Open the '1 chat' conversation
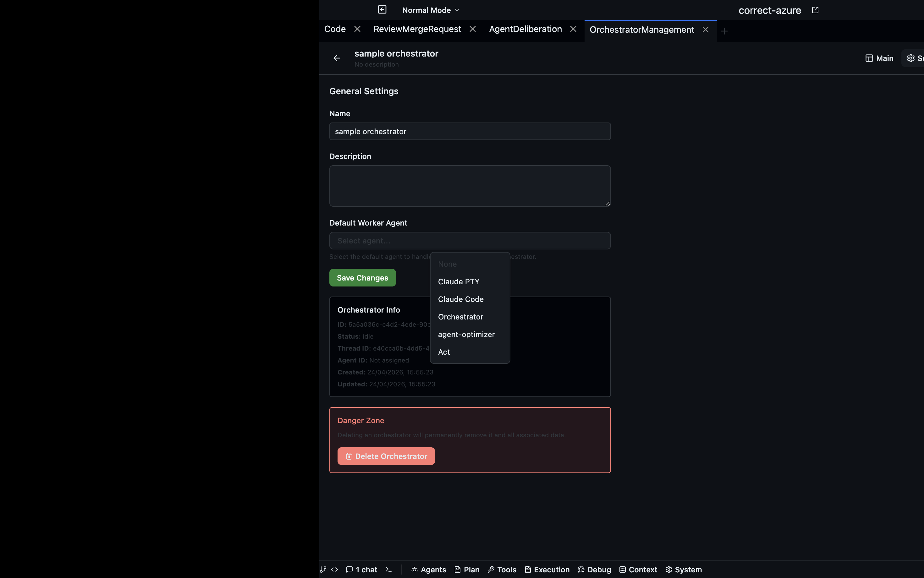 click(x=362, y=569)
